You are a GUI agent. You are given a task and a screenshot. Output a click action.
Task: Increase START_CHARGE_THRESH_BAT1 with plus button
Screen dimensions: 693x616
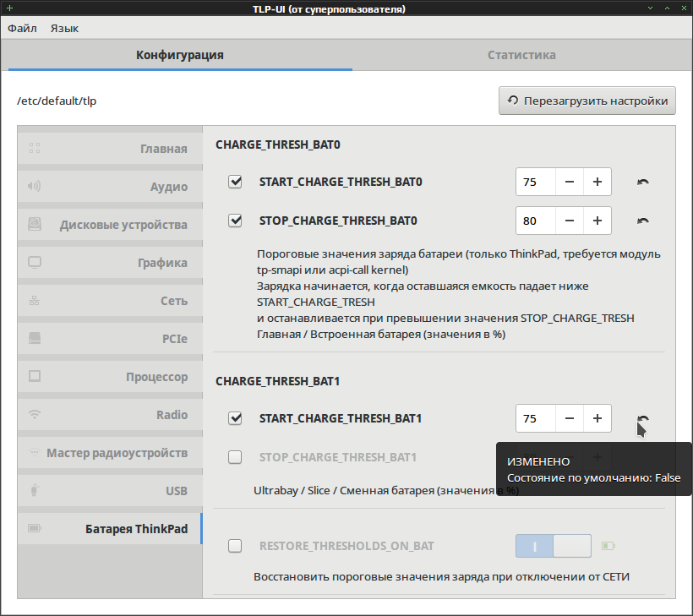pos(598,418)
